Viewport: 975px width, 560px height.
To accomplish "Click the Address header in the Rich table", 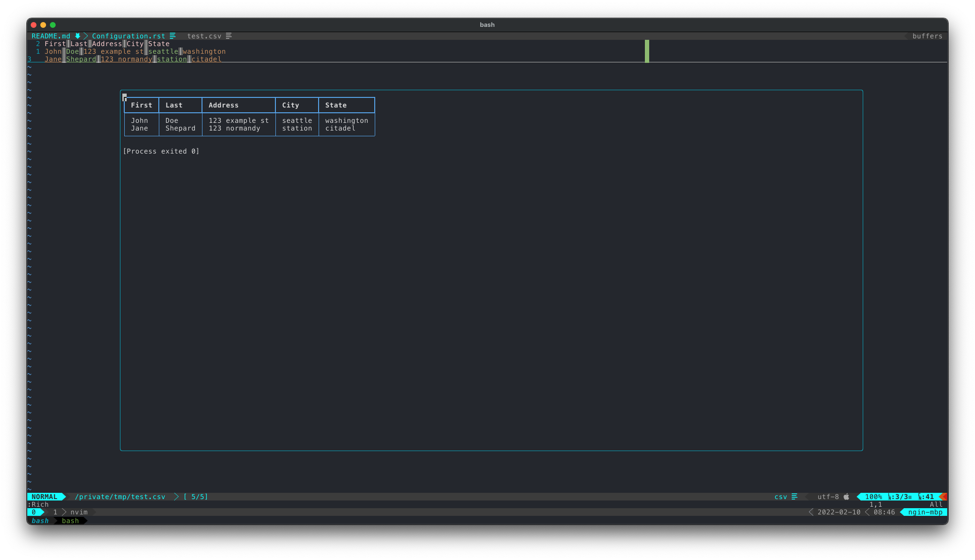I will (x=224, y=105).
